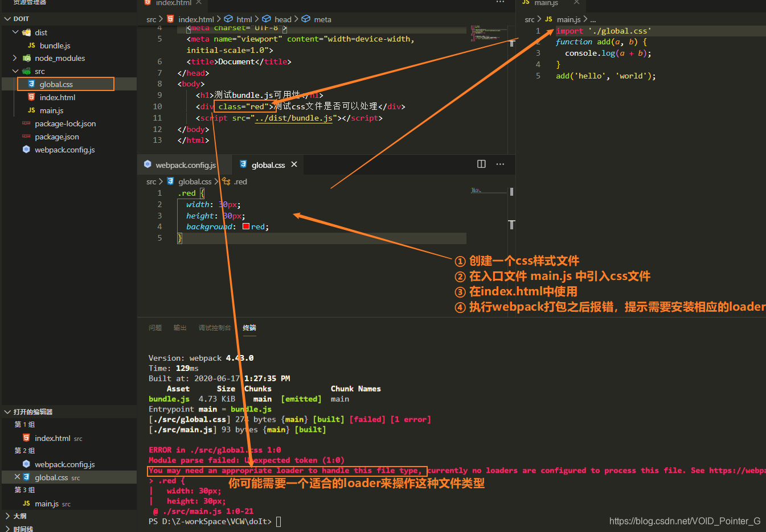Click the ../dist/bundle.js script src link

tap(293, 118)
